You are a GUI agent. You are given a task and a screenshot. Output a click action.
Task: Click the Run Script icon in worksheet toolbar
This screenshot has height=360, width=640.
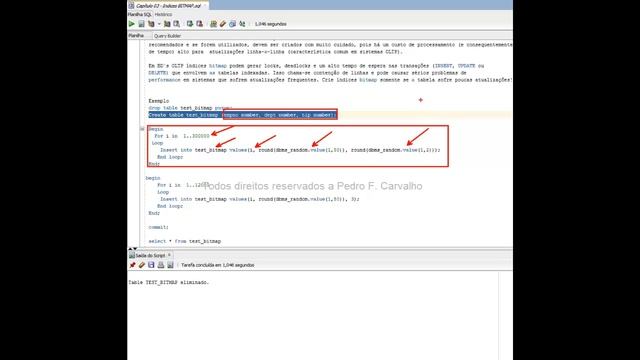click(x=141, y=24)
